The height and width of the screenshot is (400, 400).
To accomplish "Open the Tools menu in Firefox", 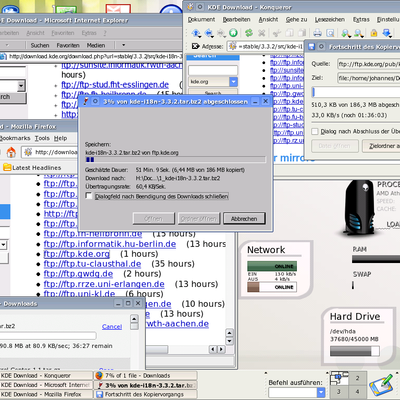I will click(x=42, y=138).
